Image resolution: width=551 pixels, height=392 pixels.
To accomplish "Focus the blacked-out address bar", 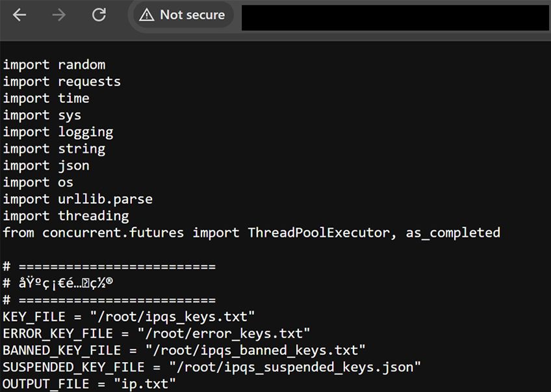I will [395, 18].
